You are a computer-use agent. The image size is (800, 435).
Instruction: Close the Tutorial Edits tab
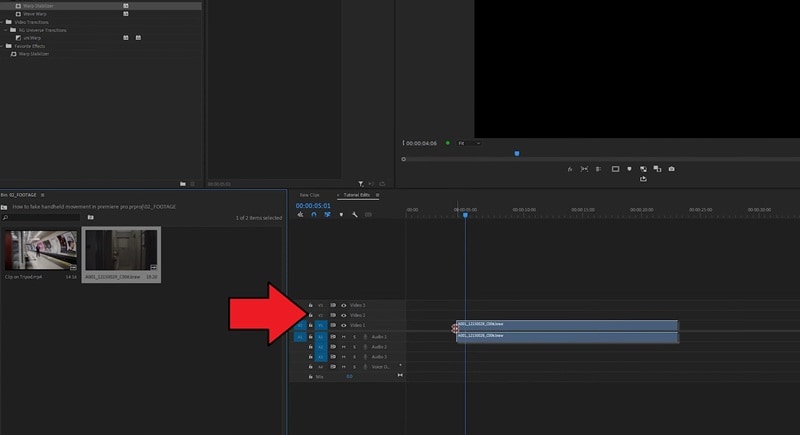pyautogui.click(x=338, y=195)
